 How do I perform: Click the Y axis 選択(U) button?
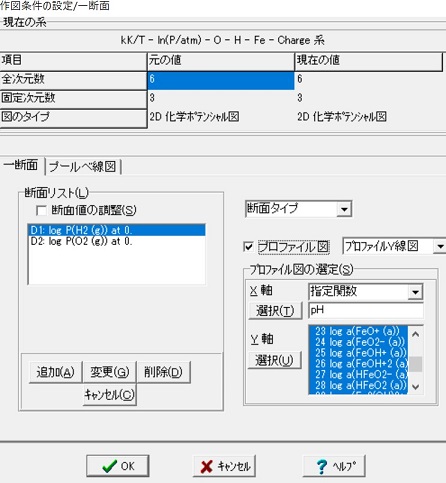[x=275, y=360]
